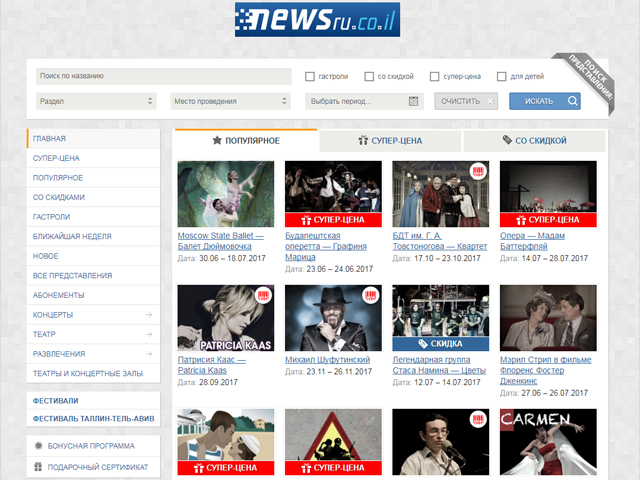
Task: Expand the РАЗВЛЕЧЕНИЯ submenu arrow
Action: (149, 354)
